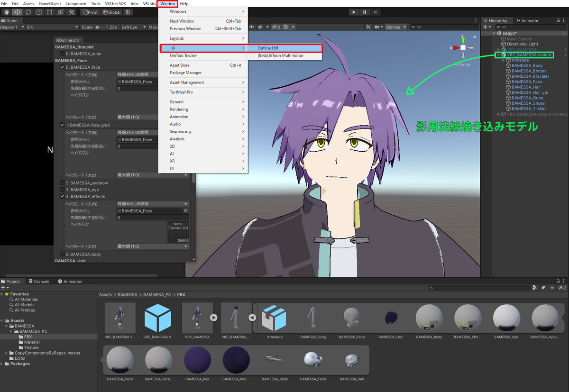This screenshot has height=392, width=569.
Task: Toggle scene audio speaker icon
Action: [253, 27]
